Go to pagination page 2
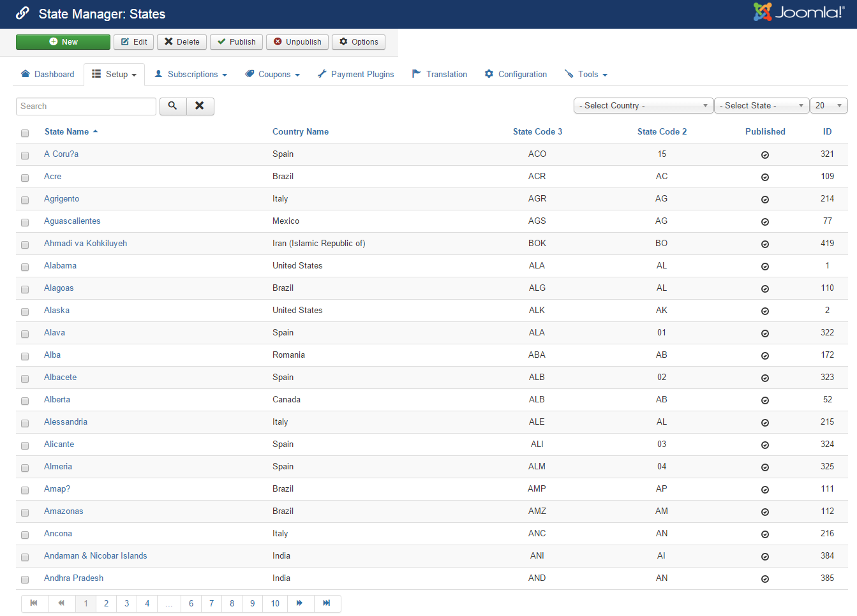 click(x=107, y=603)
